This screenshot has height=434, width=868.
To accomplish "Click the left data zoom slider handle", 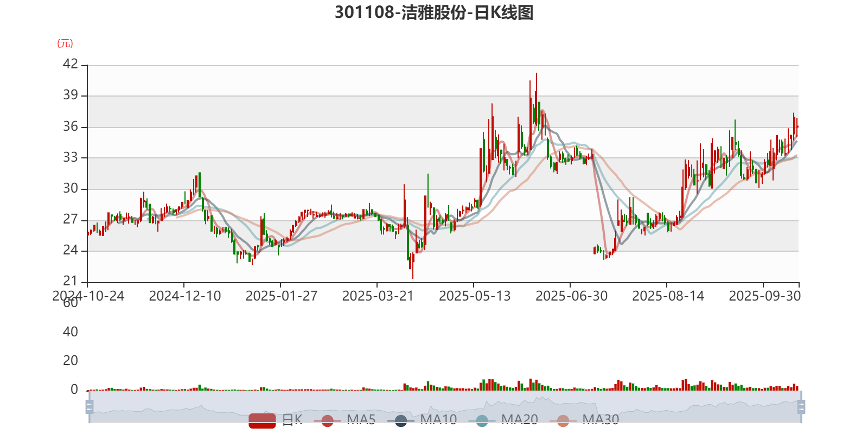I will (90, 407).
